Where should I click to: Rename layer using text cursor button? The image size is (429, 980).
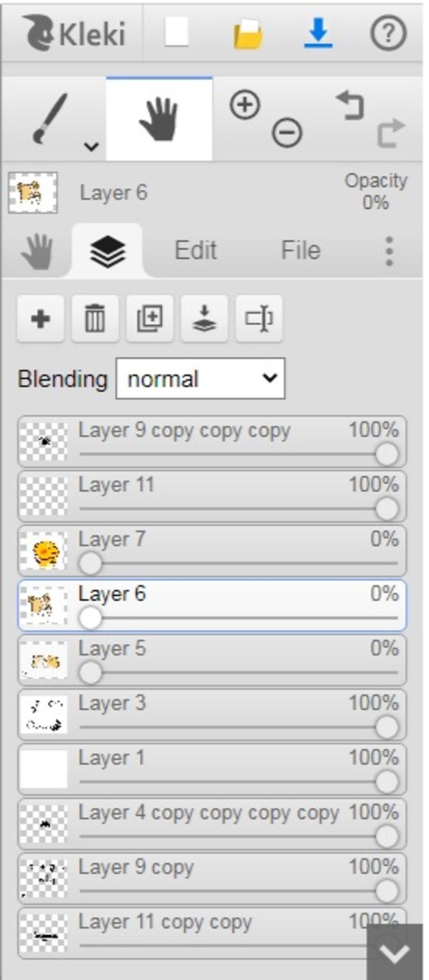tap(259, 319)
